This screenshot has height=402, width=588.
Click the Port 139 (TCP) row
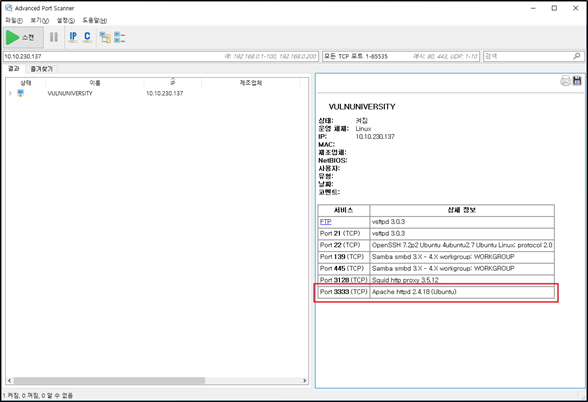point(436,257)
